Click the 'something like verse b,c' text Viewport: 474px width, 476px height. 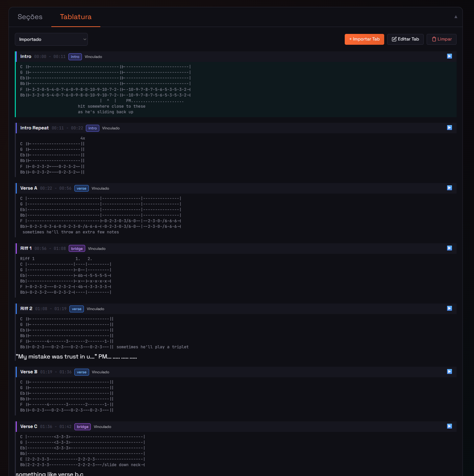click(x=49, y=474)
